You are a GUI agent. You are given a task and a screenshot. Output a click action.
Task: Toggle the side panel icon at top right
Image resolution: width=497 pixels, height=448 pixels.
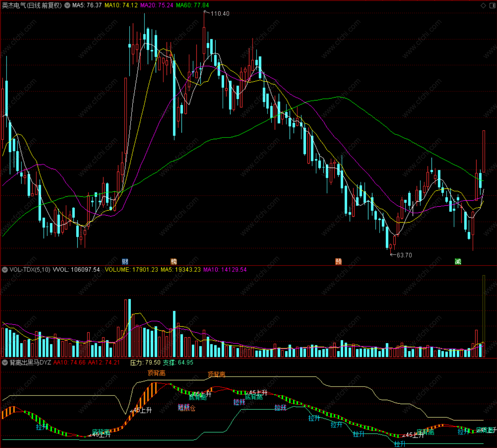click(492, 5)
